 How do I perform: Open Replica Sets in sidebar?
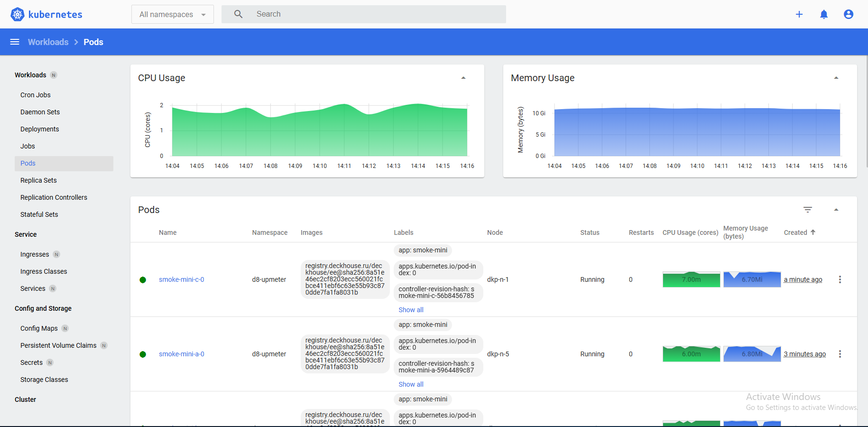38,180
